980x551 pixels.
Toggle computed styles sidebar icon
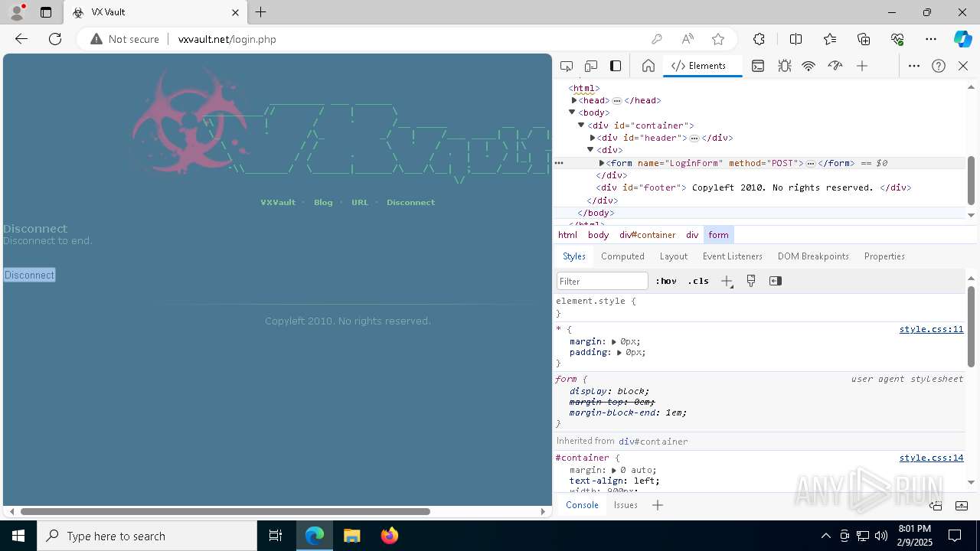click(776, 281)
